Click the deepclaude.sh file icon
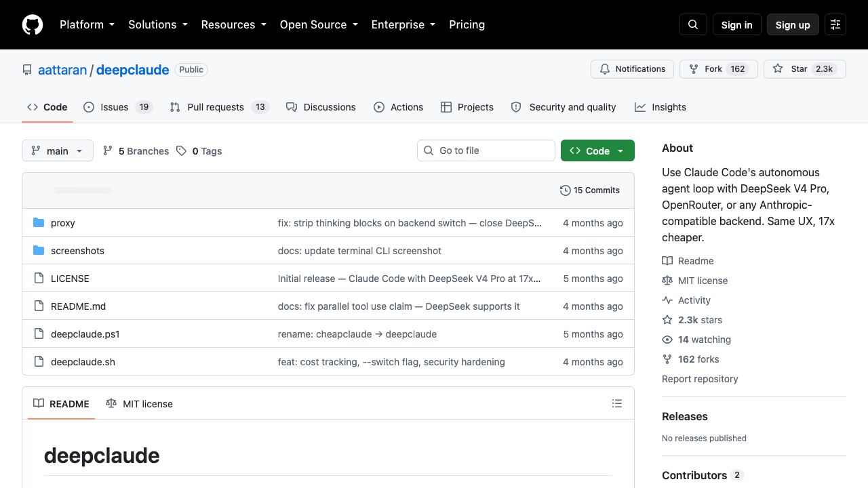Viewport: 868px width, 488px height. pyautogui.click(x=39, y=362)
